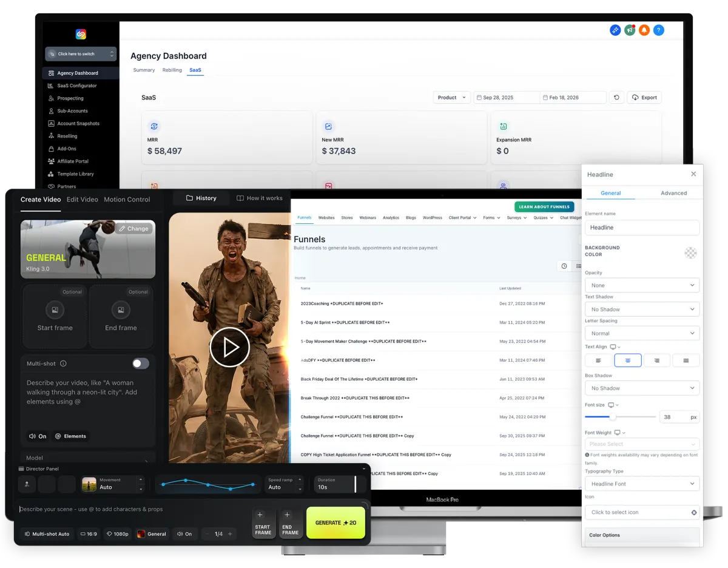Image resolution: width=728 pixels, height=568 pixels.
Task: Click the End frame image placeholder icon
Action: 121,310
